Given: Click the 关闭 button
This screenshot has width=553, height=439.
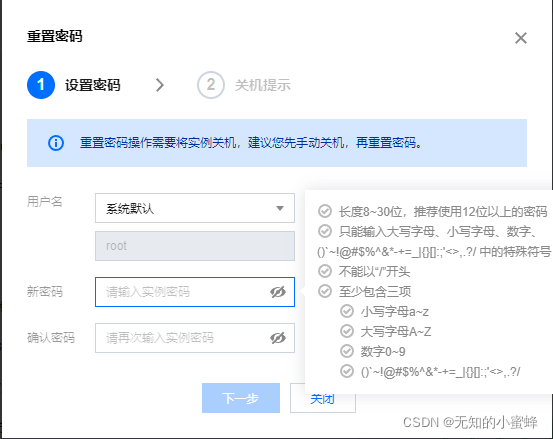Looking at the screenshot, I should click(322, 399).
